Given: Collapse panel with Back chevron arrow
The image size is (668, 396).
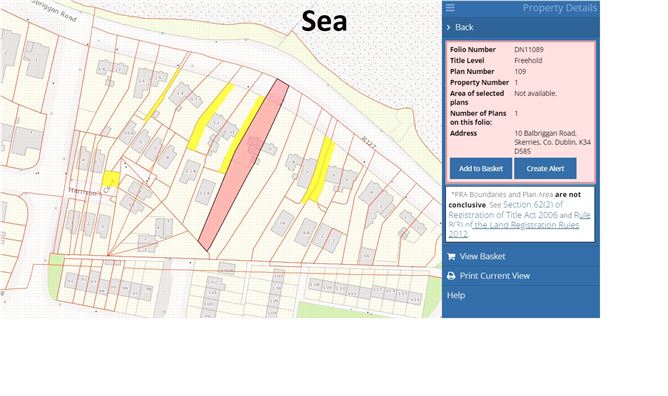Looking at the screenshot, I should (449, 27).
